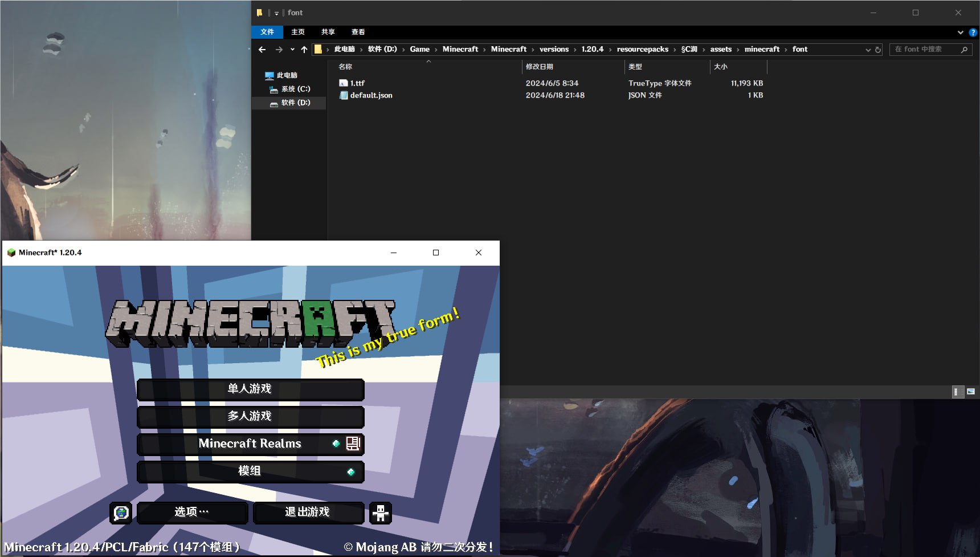Image resolution: width=980 pixels, height=557 pixels.
Task: Refresh the font folder view
Action: pos(878,50)
